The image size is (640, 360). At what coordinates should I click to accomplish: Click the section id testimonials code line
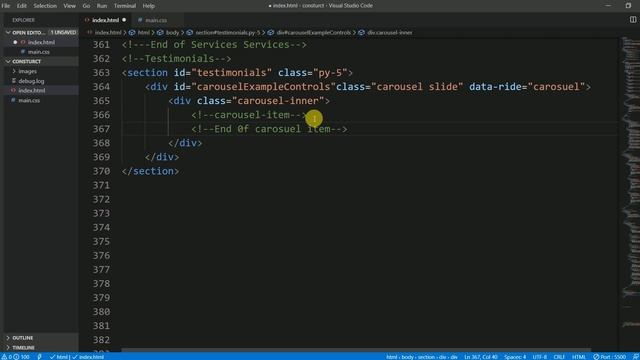[237, 73]
